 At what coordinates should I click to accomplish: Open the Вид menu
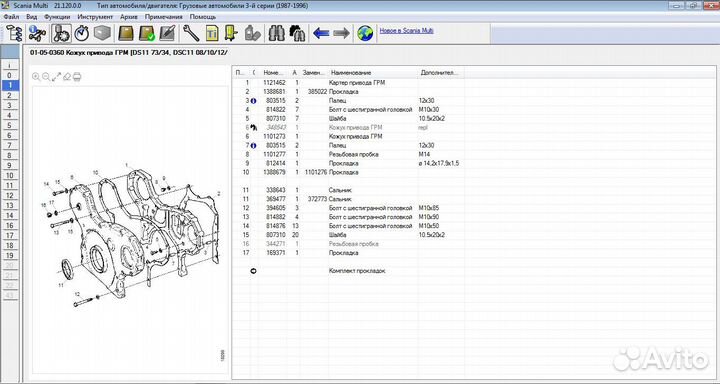tap(32, 17)
